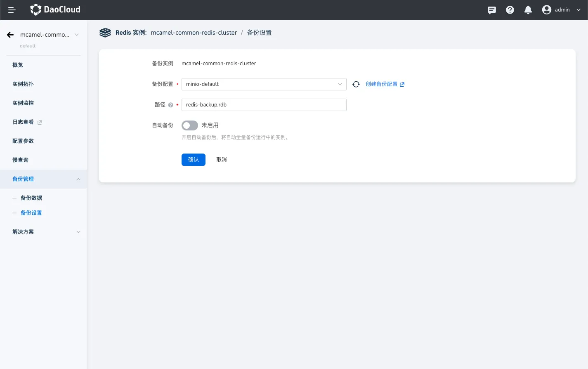Toggle the hamburger menu icon
Image resolution: width=588 pixels, height=369 pixels.
coord(12,10)
